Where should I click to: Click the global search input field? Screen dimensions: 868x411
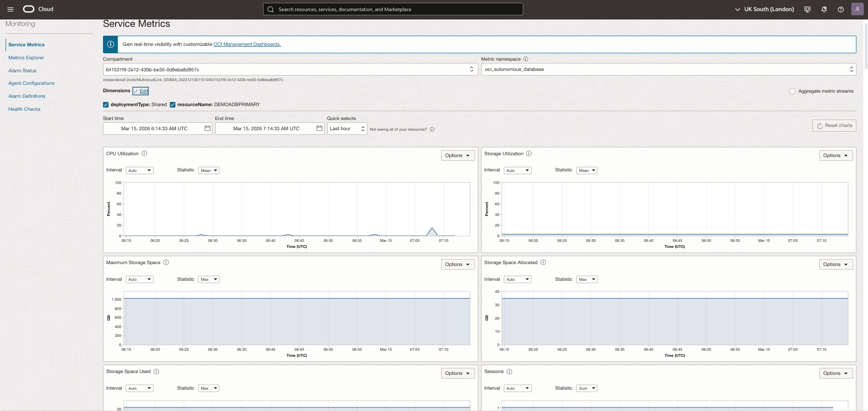pos(393,9)
